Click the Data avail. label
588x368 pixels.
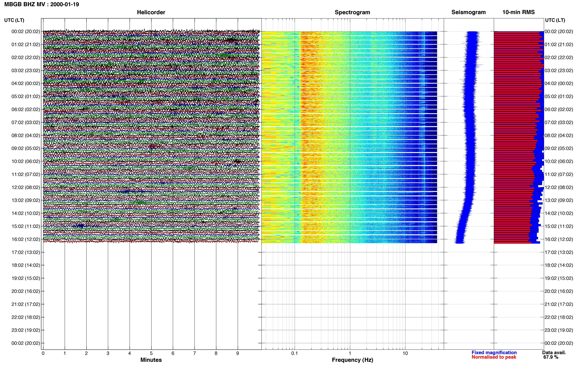coord(554,352)
